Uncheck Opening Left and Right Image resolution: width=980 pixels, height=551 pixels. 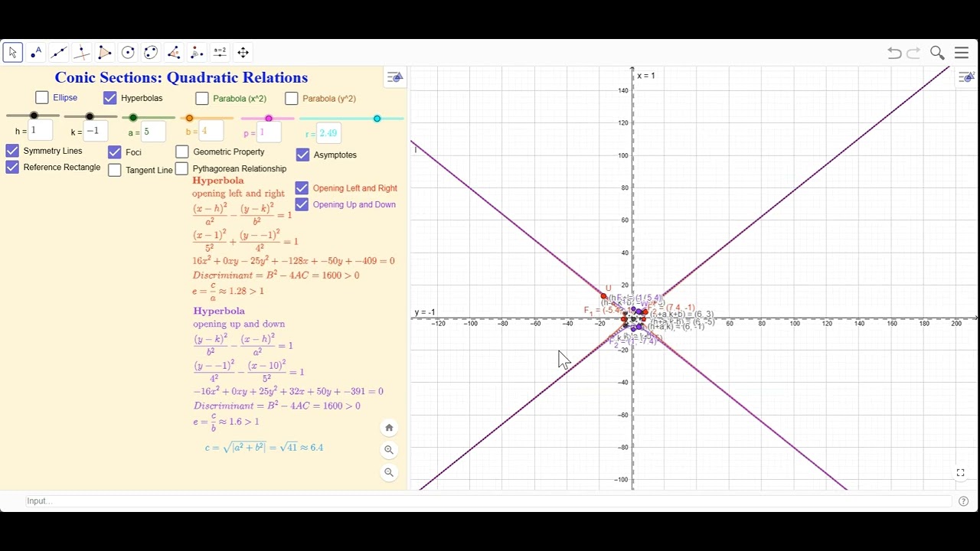tap(302, 187)
